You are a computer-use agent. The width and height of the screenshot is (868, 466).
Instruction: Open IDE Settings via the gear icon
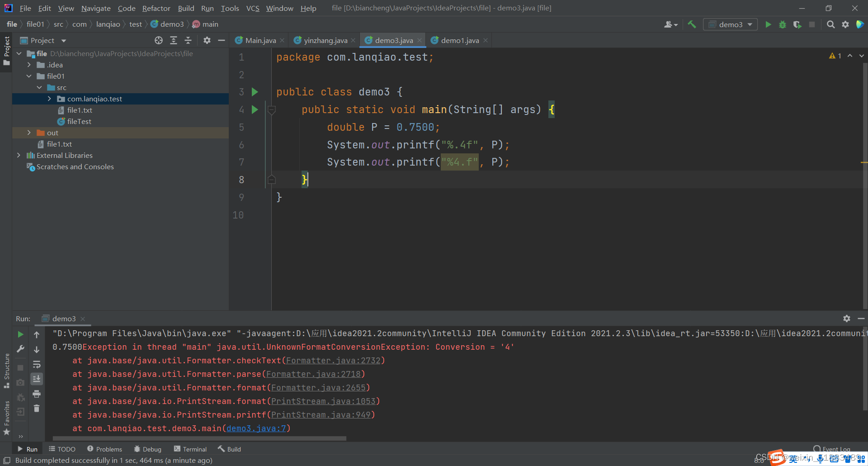[x=845, y=24]
